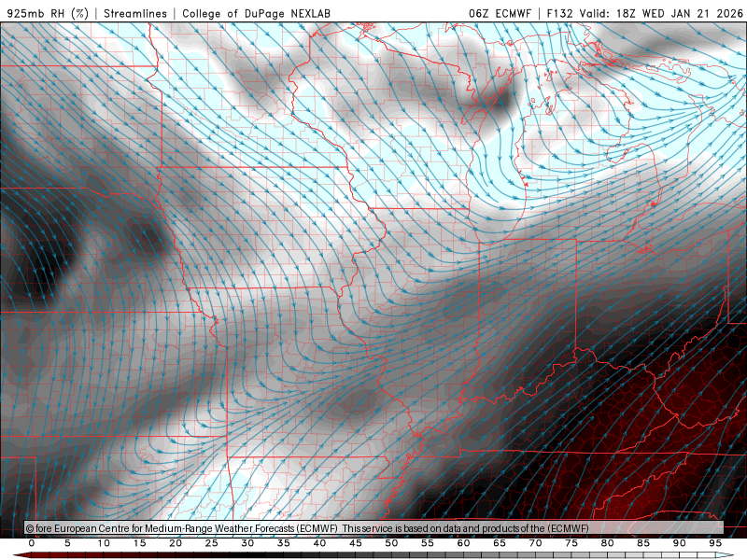
Task: Click the colorbar value "70"
Action: click(x=535, y=543)
